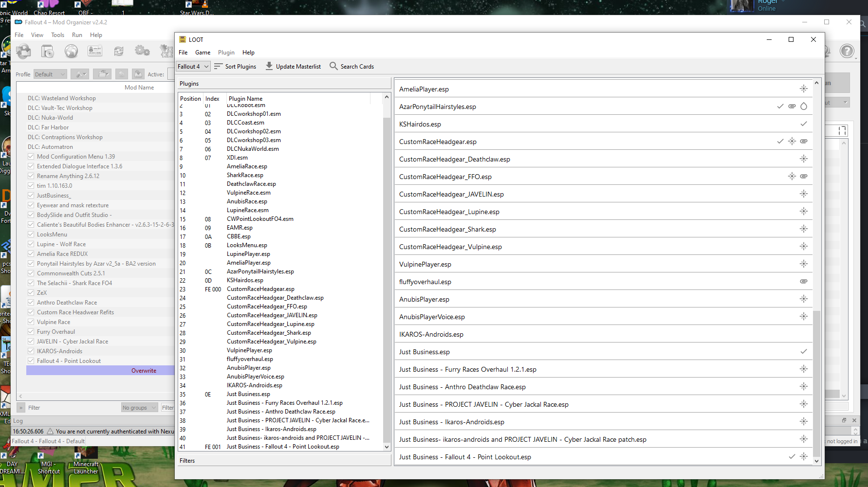Uncheck the IKAROS-Androids mod checkbox
This screenshot has height=487, width=868.
31,351
